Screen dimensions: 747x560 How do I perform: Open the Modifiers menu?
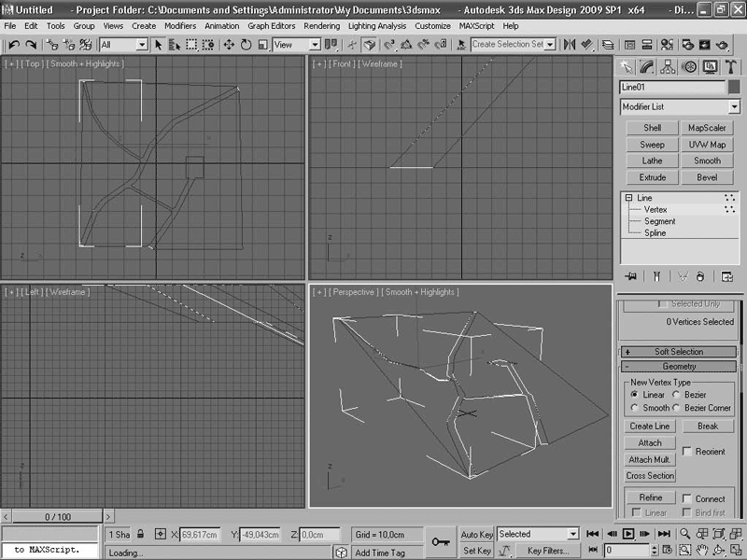(180, 26)
